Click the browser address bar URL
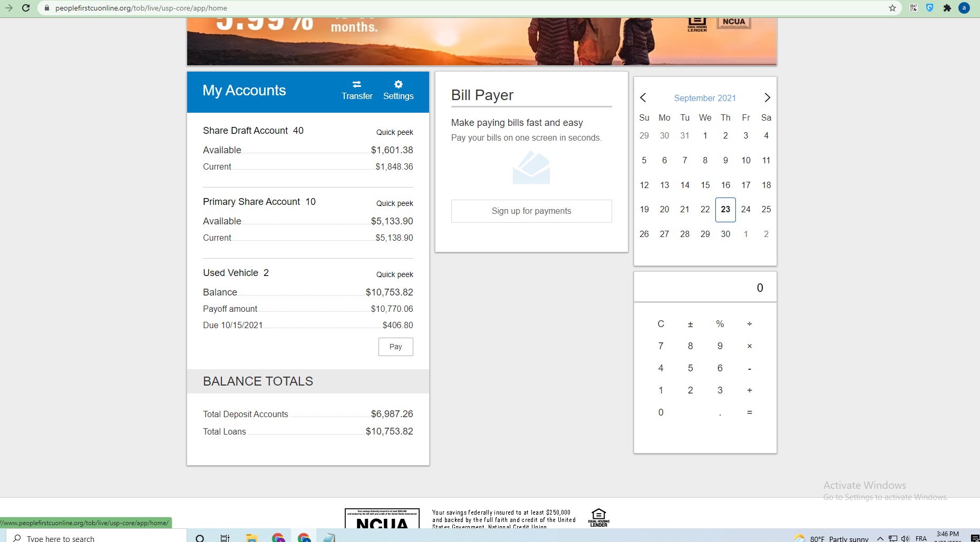The height and width of the screenshot is (542, 980). point(141,8)
